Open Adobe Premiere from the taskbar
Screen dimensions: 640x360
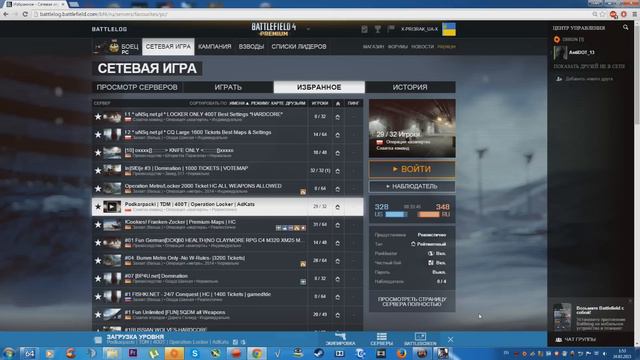[133, 353]
